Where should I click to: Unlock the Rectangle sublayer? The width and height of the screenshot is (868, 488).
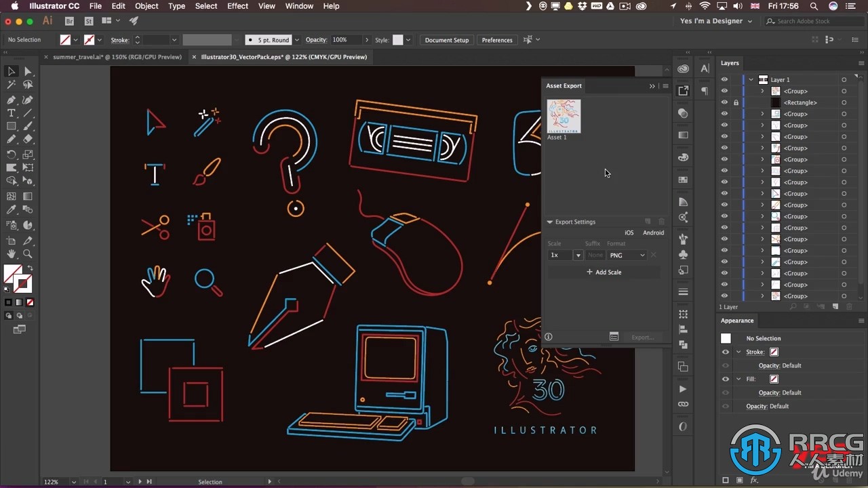pos(736,102)
